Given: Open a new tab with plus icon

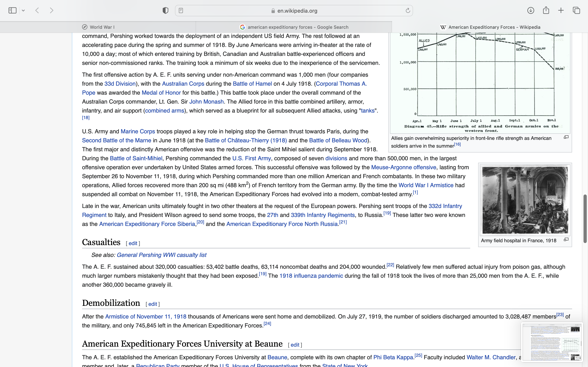Looking at the screenshot, I should (x=561, y=10).
